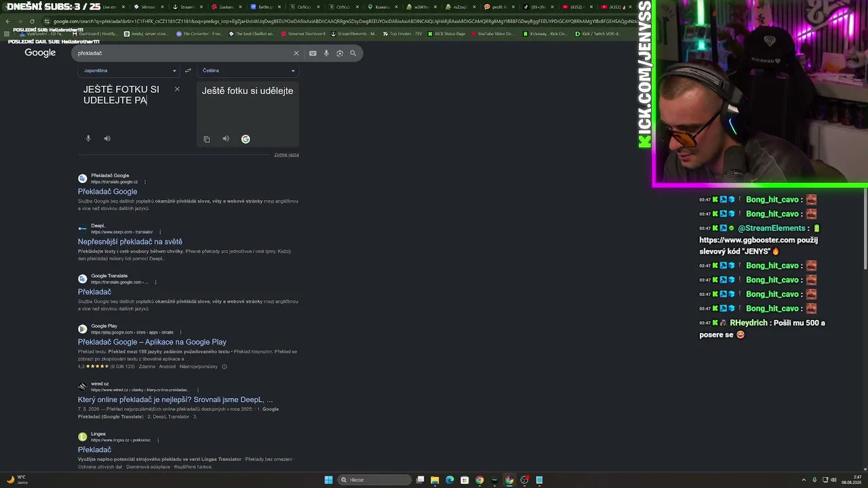Click the translate-by-voice microphone icon
Screen dimensions: 868x488
(88, 138)
